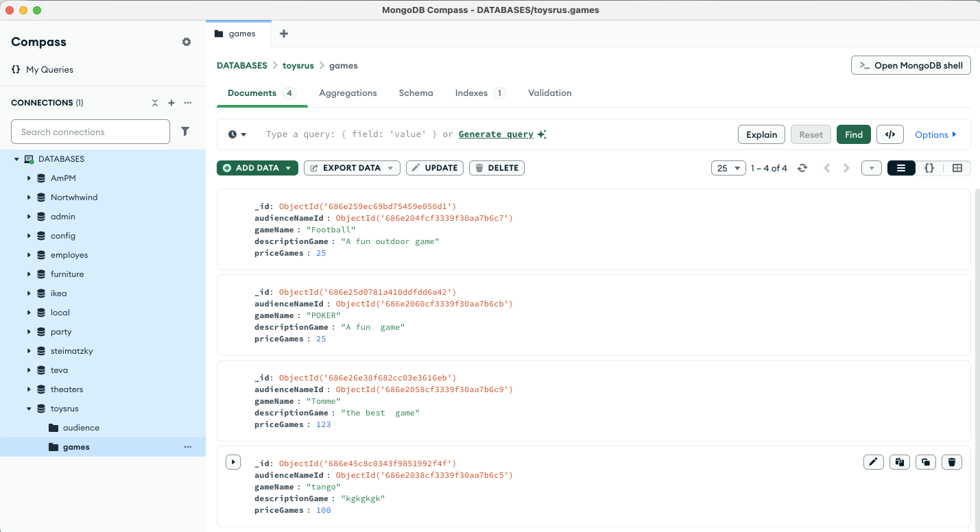
Task: Expand query Options
Action: (x=935, y=134)
